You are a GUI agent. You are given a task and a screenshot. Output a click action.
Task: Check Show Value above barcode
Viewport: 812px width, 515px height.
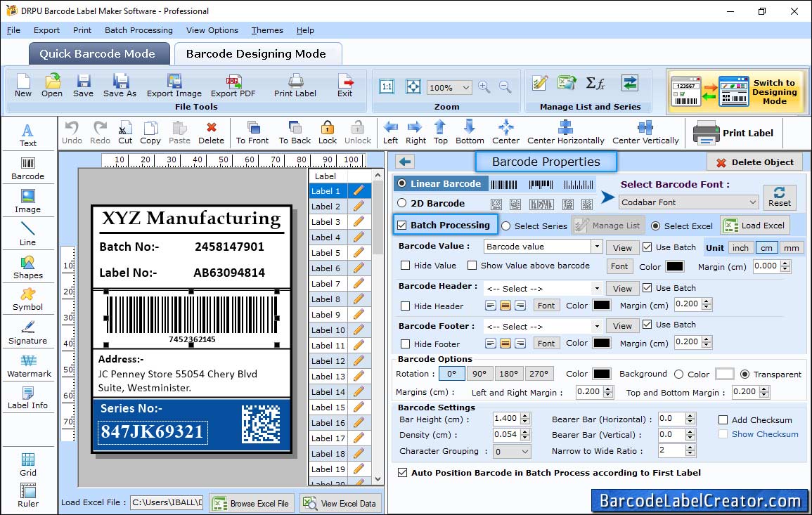472,265
